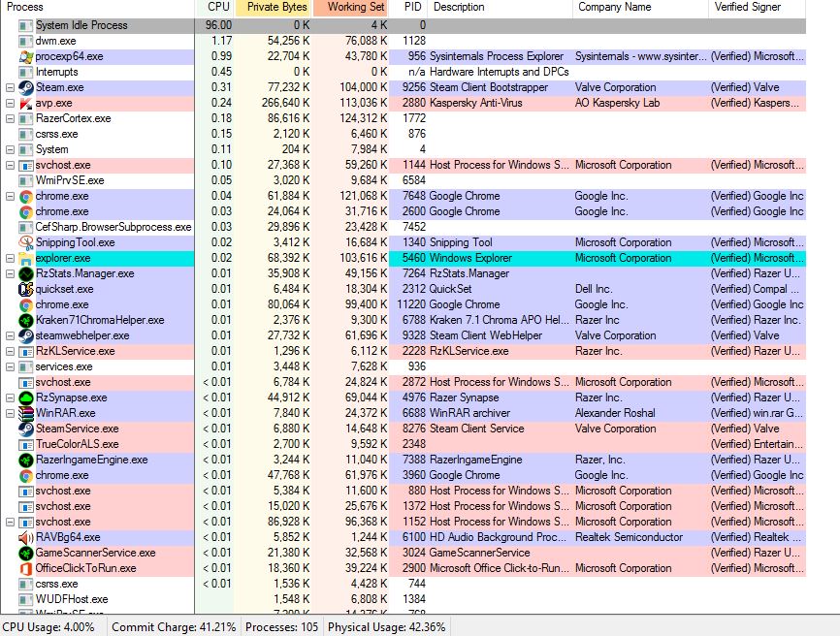The image size is (840, 636).
Task: Select svchost.exe row with PID 2872
Action: pyautogui.click(x=403, y=382)
